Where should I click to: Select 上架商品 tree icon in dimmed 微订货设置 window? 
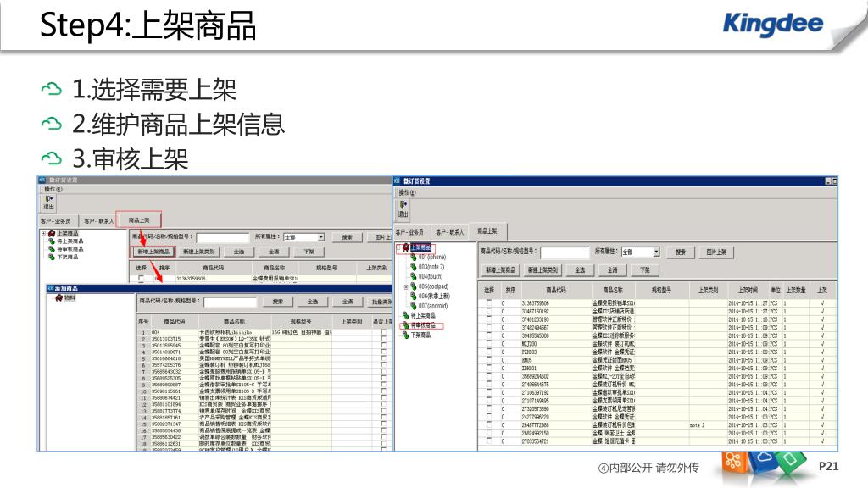click(x=52, y=234)
